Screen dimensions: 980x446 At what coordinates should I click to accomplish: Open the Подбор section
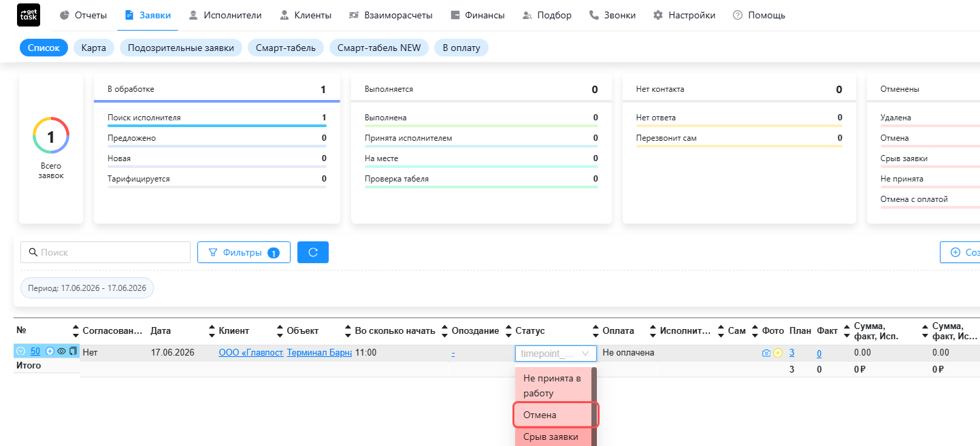pos(546,15)
